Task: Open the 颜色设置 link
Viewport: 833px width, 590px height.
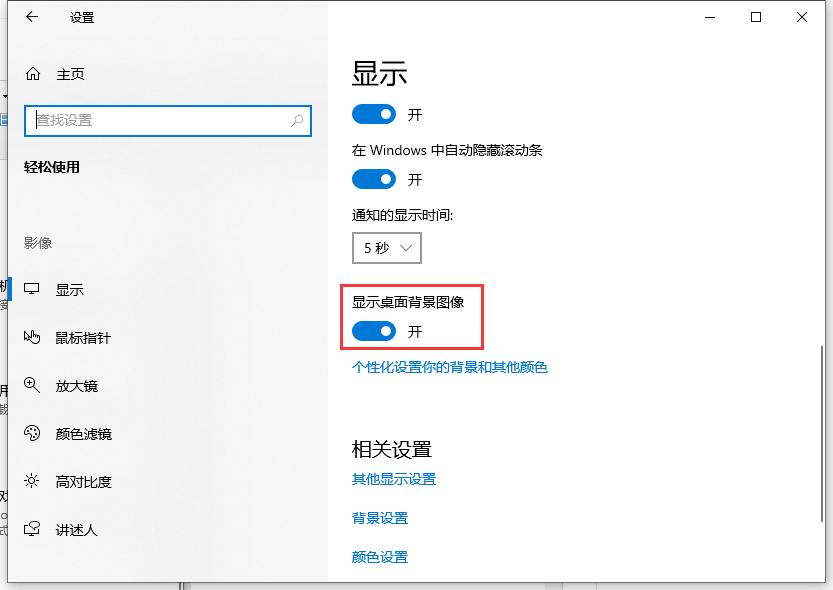Action: 380,557
